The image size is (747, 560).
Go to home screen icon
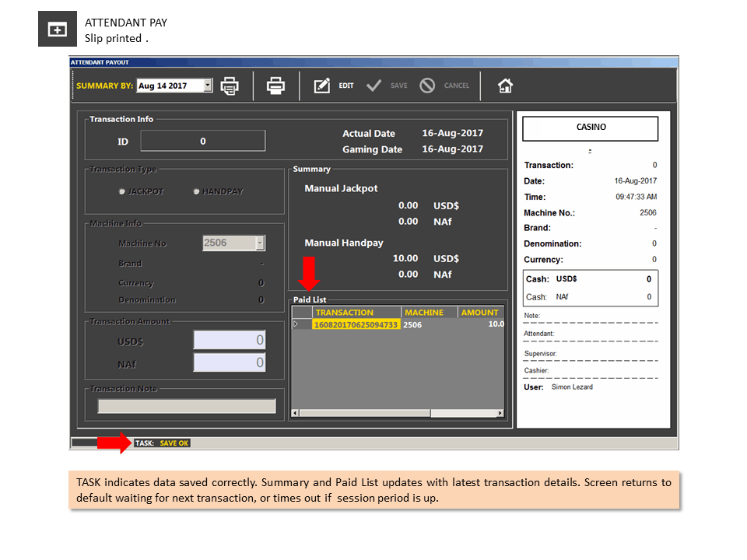pos(505,86)
